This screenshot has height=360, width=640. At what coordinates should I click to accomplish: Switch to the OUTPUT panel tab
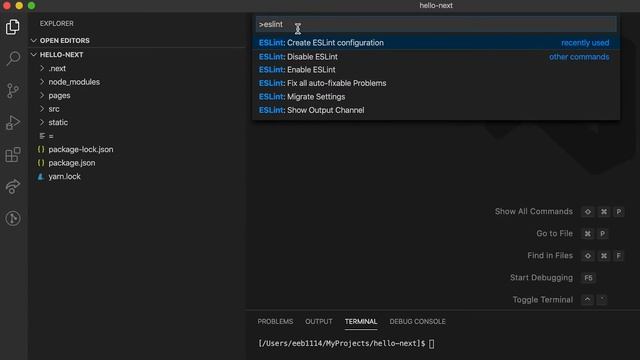(x=319, y=322)
